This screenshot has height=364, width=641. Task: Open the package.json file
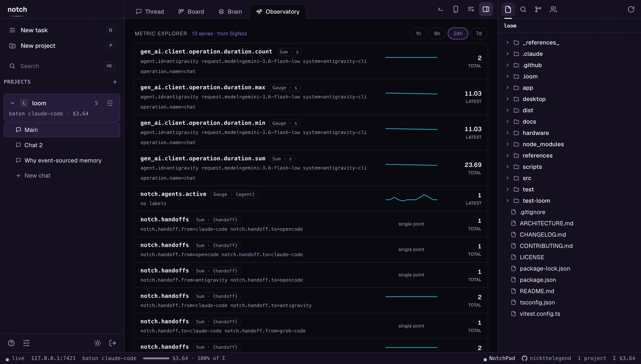(x=538, y=280)
